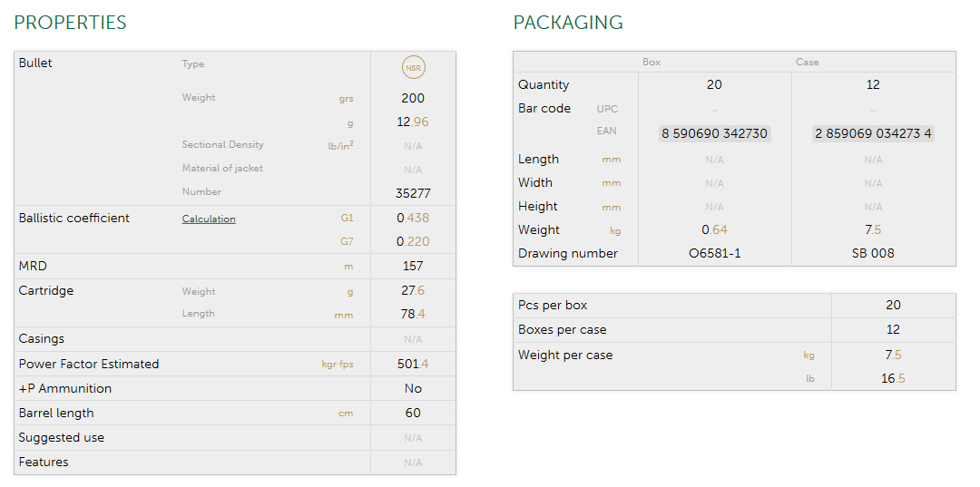The height and width of the screenshot is (487, 980).
Task: Click the PROPERTIES section heading
Action: 70,23
